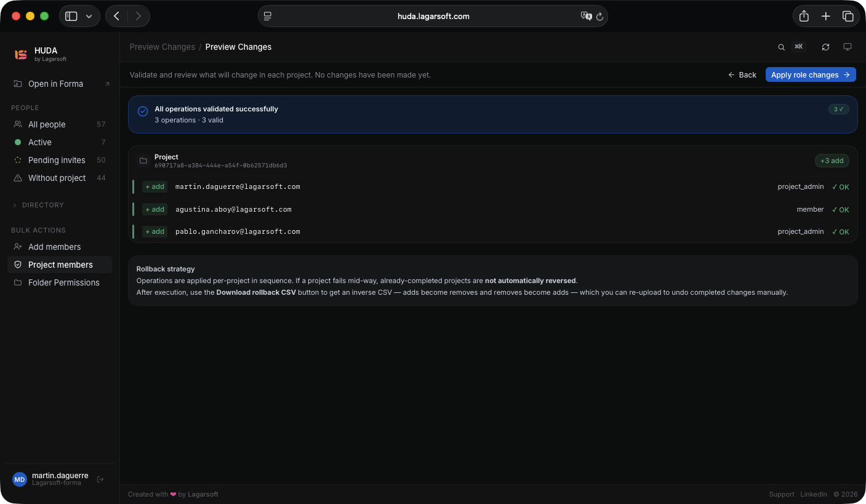Select pablo.gancharov@lagarsoft.com email text
Viewport: 866px width, 504px height.
[238, 231]
